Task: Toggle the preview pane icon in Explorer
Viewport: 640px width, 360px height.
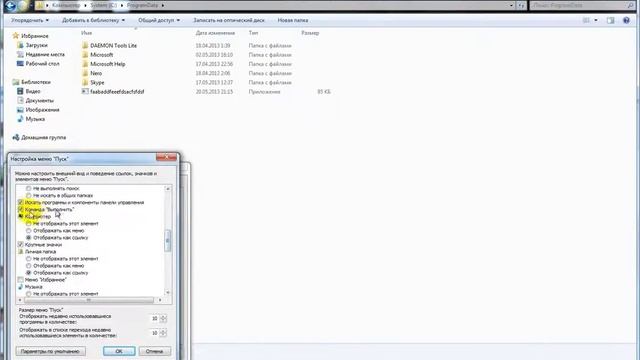Action: tap(610, 20)
